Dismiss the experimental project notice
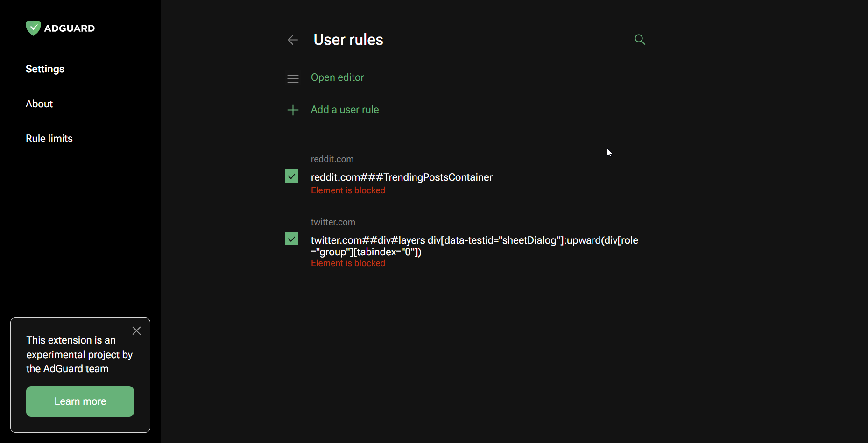Screen dimensions: 868x443 point(136,331)
